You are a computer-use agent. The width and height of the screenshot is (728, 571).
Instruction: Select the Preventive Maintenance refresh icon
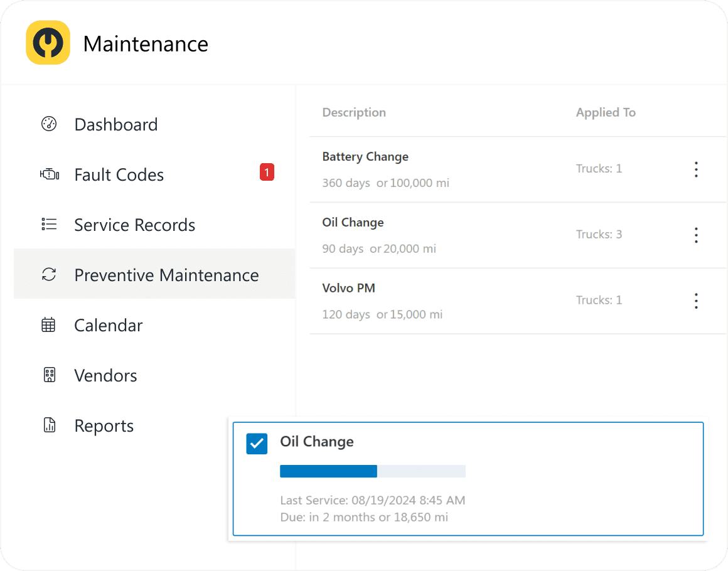point(49,275)
